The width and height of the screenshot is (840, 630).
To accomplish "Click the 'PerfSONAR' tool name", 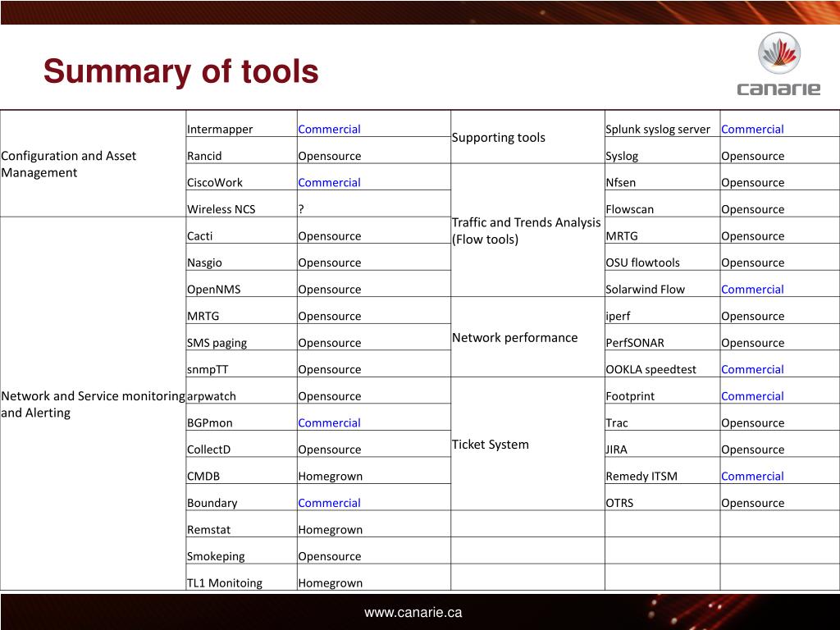I will (x=635, y=343).
